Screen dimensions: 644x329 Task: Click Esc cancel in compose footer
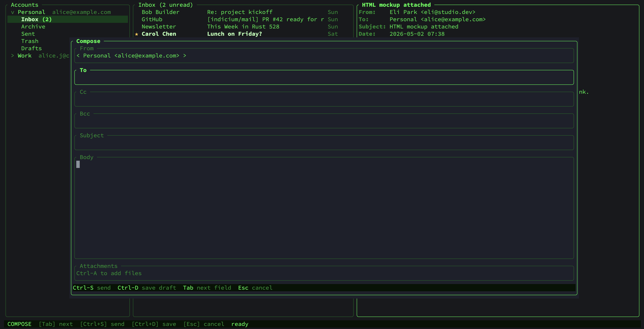(x=255, y=288)
